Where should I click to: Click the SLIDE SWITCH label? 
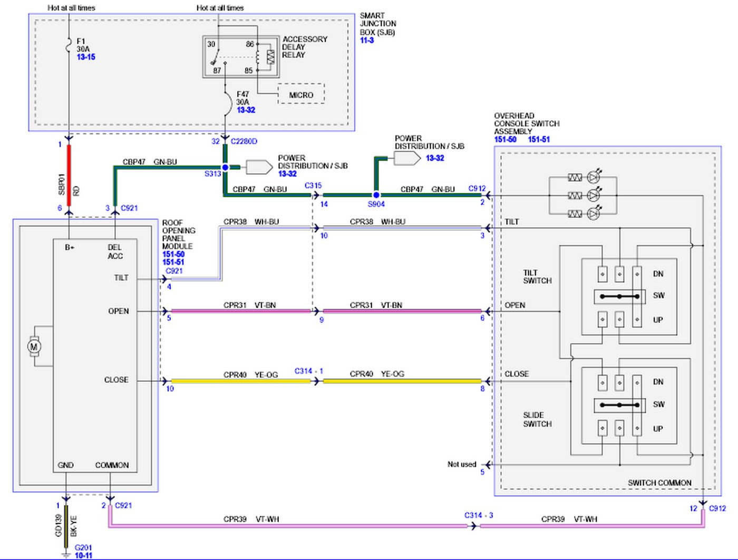click(x=537, y=419)
